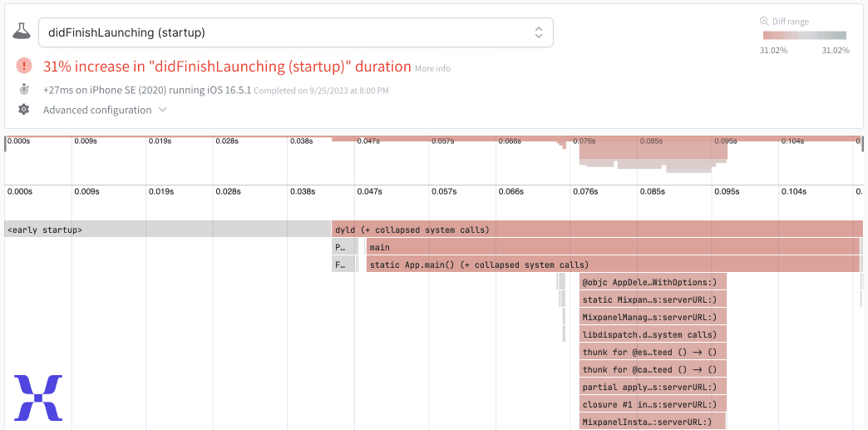This screenshot has width=868, height=430.
Task: Expand the Advanced configuration section
Action: pos(104,110)
